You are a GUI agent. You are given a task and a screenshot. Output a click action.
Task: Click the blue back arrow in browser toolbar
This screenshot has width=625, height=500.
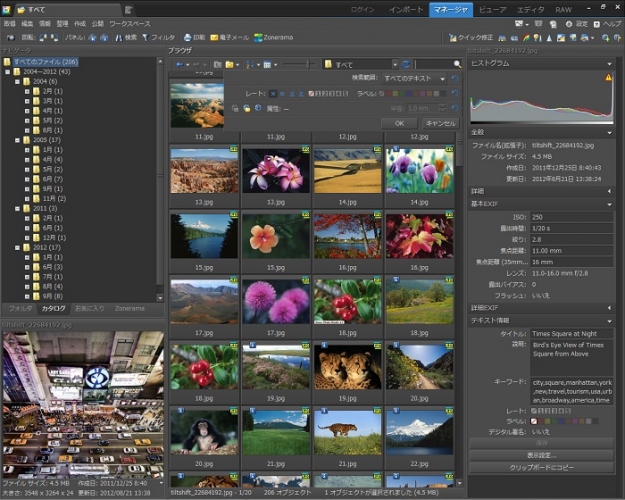(x=180, y=64)
